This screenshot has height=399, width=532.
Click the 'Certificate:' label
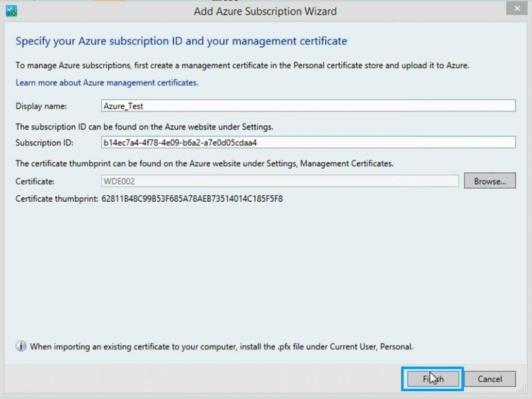pos(35,181)
